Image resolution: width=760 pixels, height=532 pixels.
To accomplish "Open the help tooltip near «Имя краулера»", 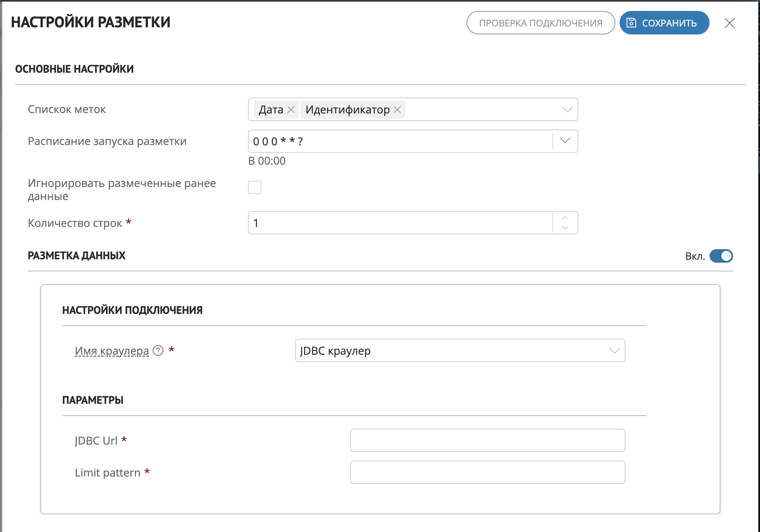I will [158, 350].
